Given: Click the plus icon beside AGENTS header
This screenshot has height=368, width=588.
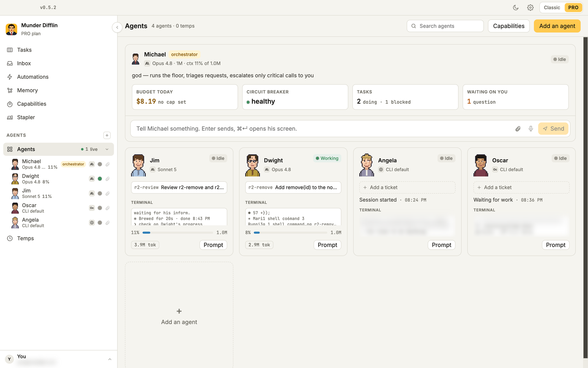Looking at the screenshot, I should (x=107, y=135).
